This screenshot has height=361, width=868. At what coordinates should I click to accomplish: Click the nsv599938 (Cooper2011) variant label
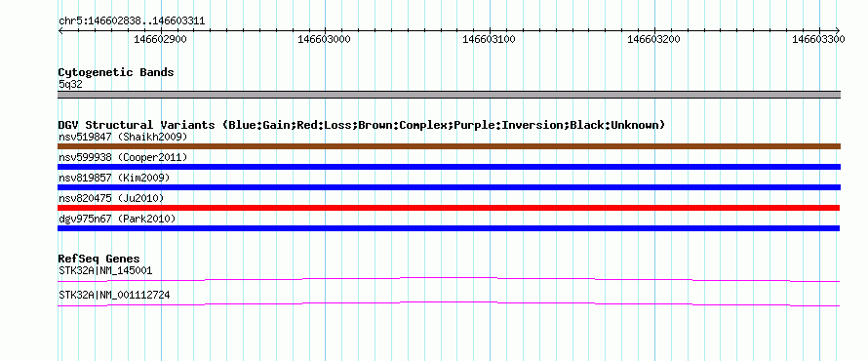click(123, 157)
